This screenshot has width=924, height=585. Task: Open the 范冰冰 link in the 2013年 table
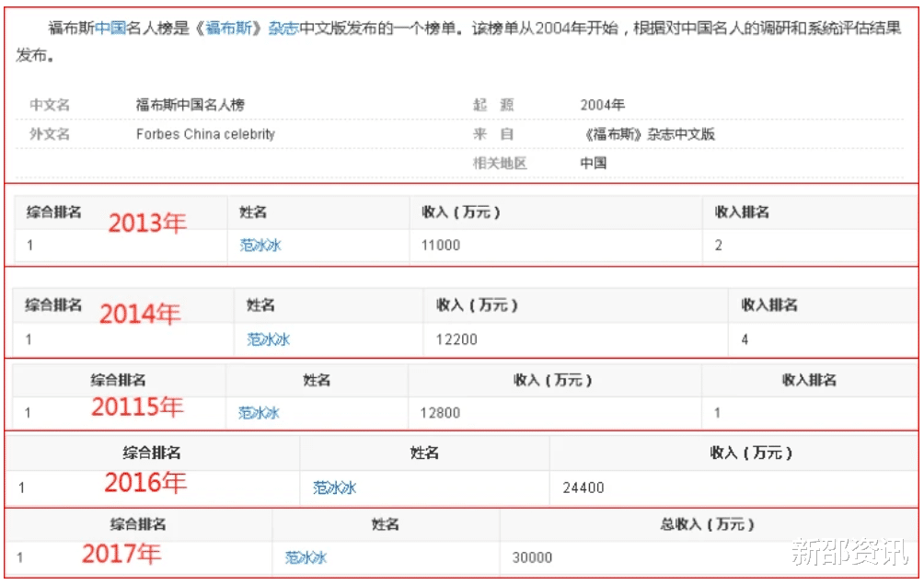[260, 245]
